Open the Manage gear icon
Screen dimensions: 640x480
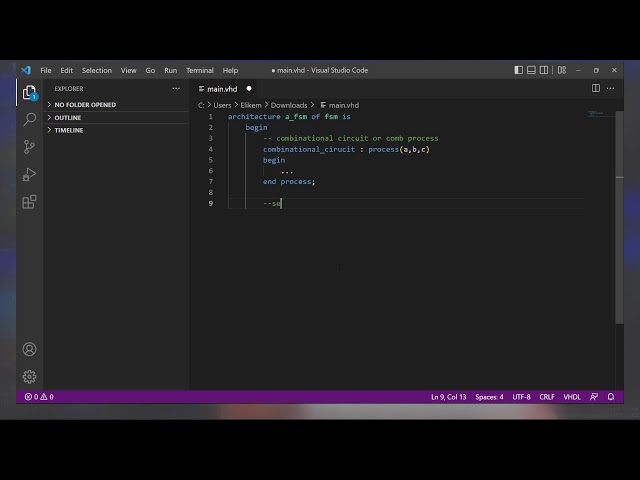click(29, 376)
